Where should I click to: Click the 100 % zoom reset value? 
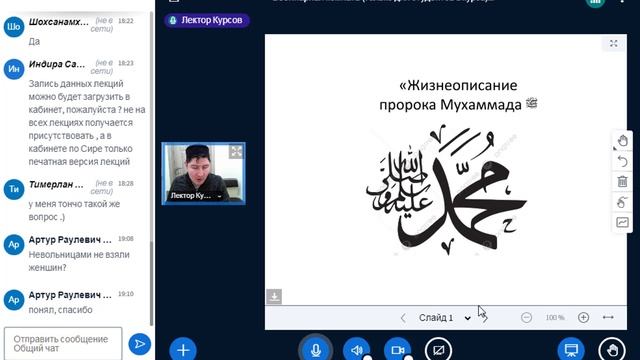(555, 318)
